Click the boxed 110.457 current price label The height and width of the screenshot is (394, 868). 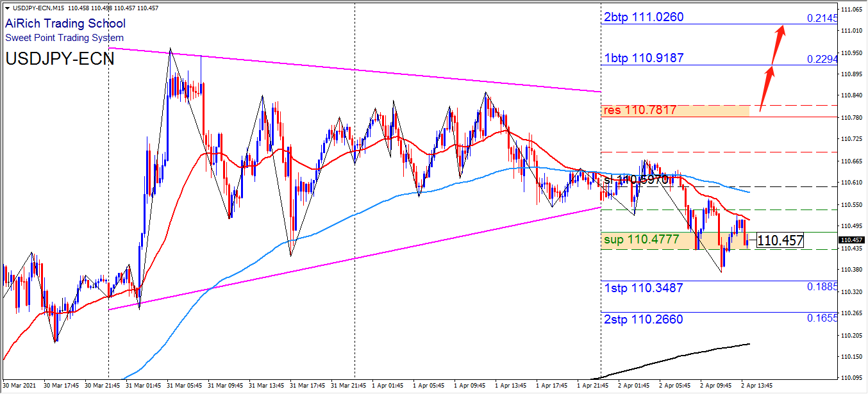(x=780, y=241)
